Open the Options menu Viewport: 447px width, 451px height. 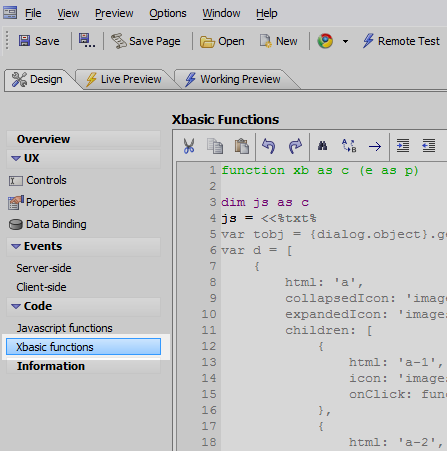(168, 13)
